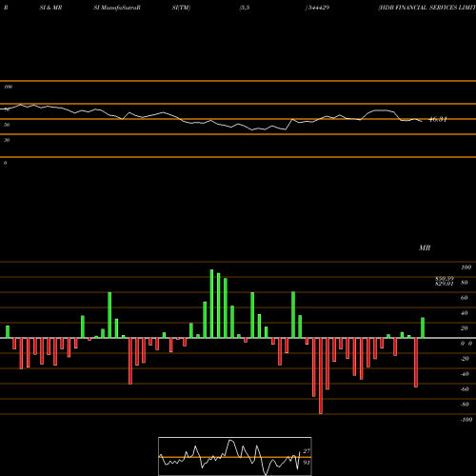Click the 'SI & MR' header text
This screenshot has width=476, height=476.
tap(50, 8)
